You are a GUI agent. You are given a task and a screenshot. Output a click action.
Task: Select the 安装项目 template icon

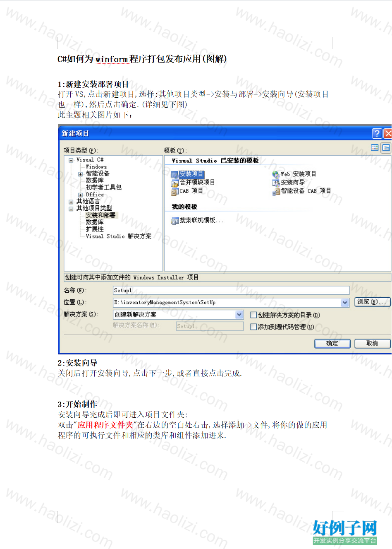175,175
